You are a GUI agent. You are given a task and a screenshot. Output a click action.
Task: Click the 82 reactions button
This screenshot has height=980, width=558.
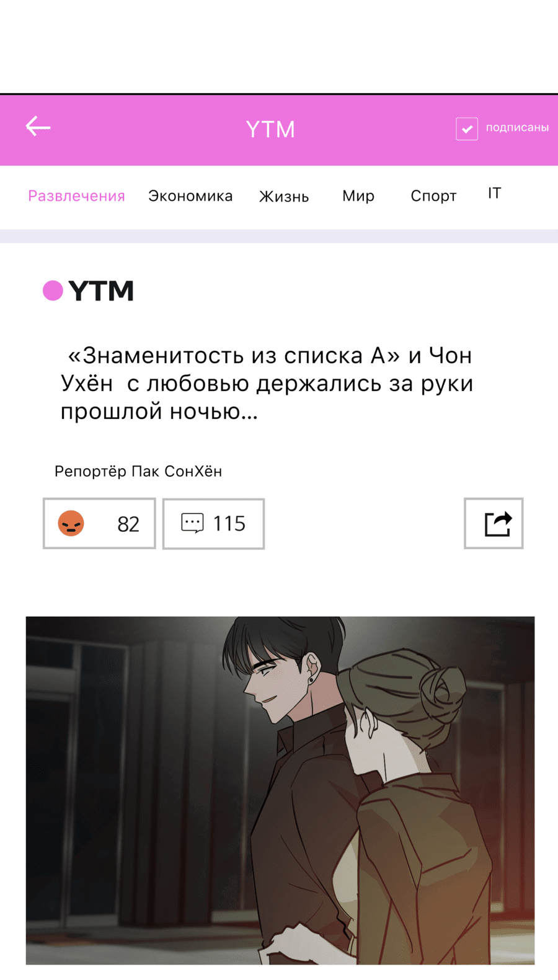point(99,523)
